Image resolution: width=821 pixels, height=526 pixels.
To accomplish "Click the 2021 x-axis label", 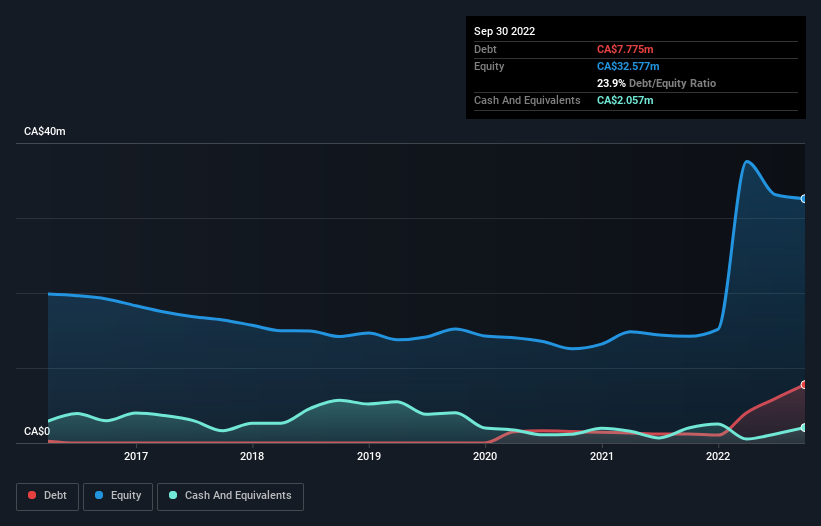I will [x=602, y=456].
